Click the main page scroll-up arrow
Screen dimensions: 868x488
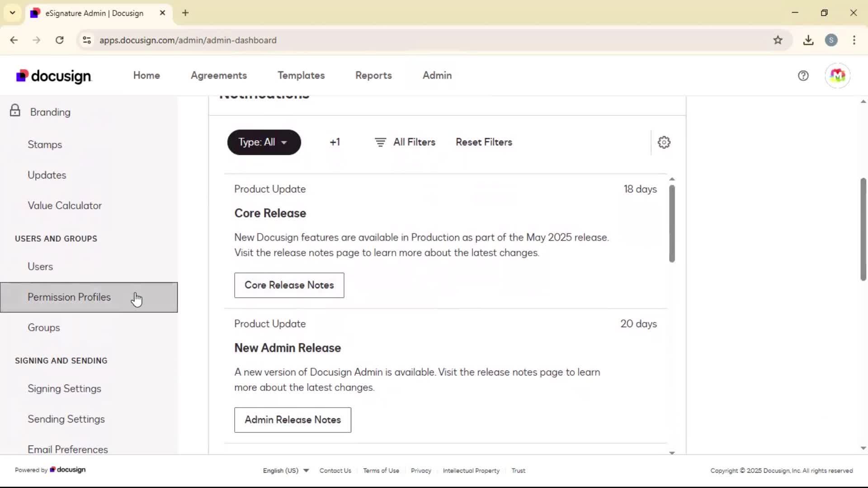pyautogui.click(x=863, y=102)
